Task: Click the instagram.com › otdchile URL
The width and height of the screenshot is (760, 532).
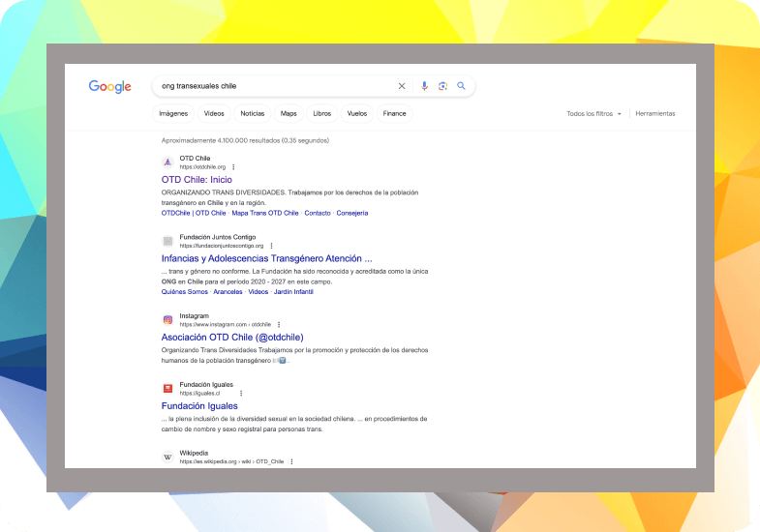Action: pyautogui.click(x=226, y=325)
